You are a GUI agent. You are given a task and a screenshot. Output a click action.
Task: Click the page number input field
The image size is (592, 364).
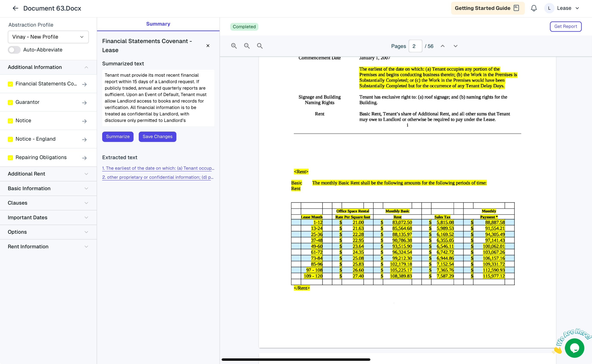[415, 46]
